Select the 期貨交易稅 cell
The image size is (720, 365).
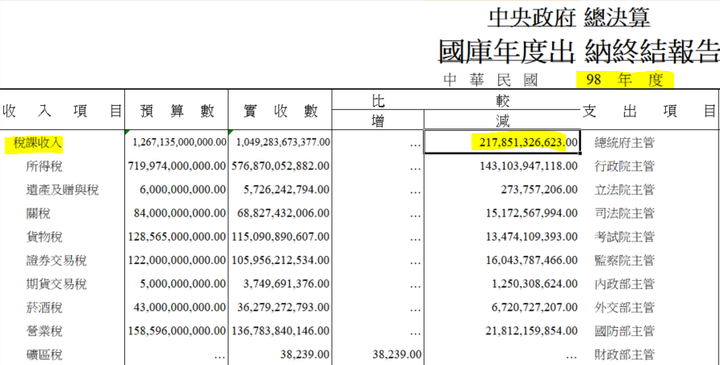56,284
